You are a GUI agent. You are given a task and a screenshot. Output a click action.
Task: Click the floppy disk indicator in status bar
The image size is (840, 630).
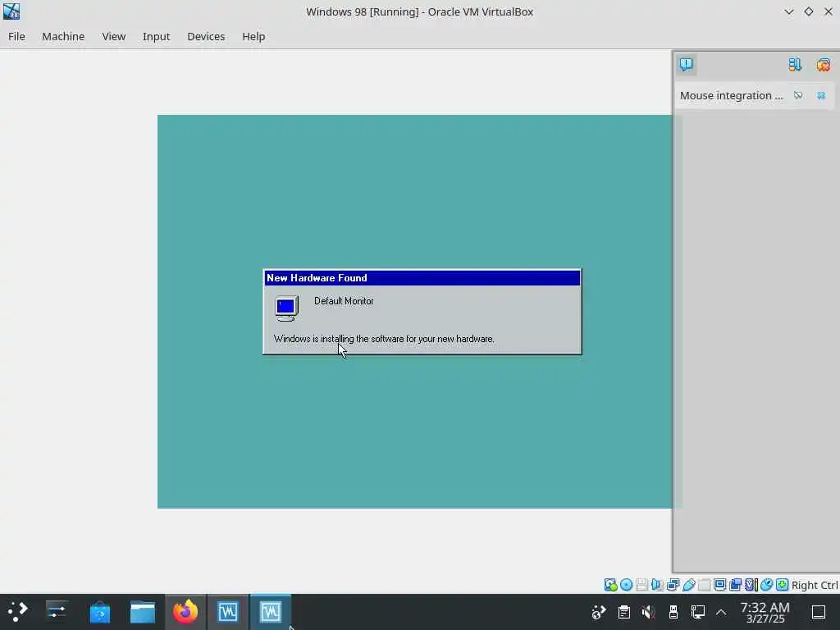pyautogui.click(x=641, y=585)
